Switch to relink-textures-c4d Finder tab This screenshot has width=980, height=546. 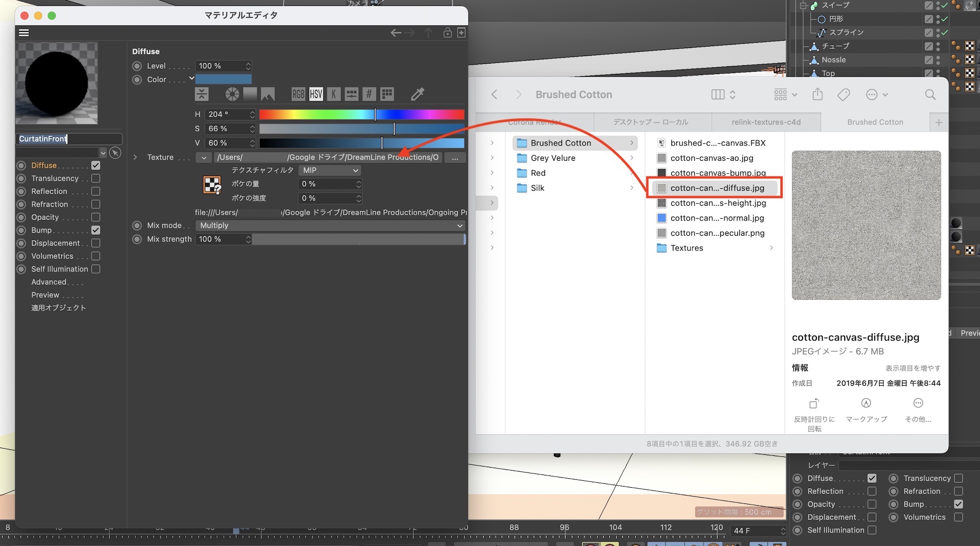[766, 122]
